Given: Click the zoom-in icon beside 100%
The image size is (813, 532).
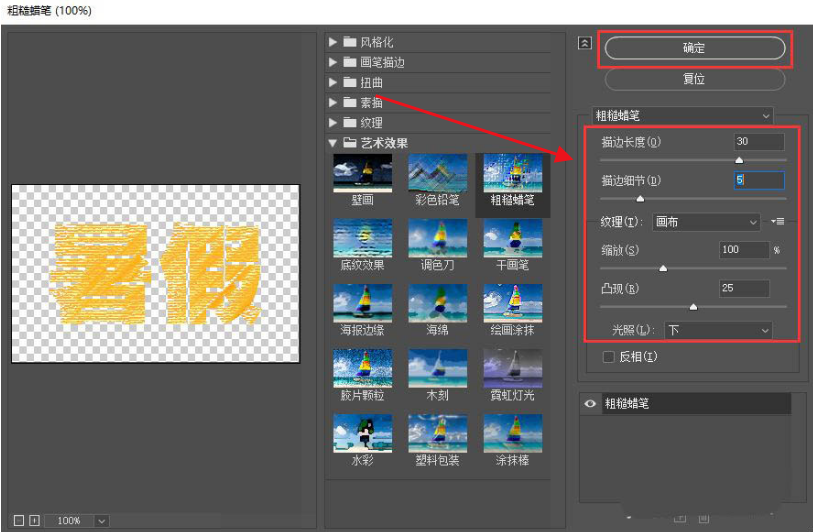Looking at the screenshot, I should click(34, 520).
